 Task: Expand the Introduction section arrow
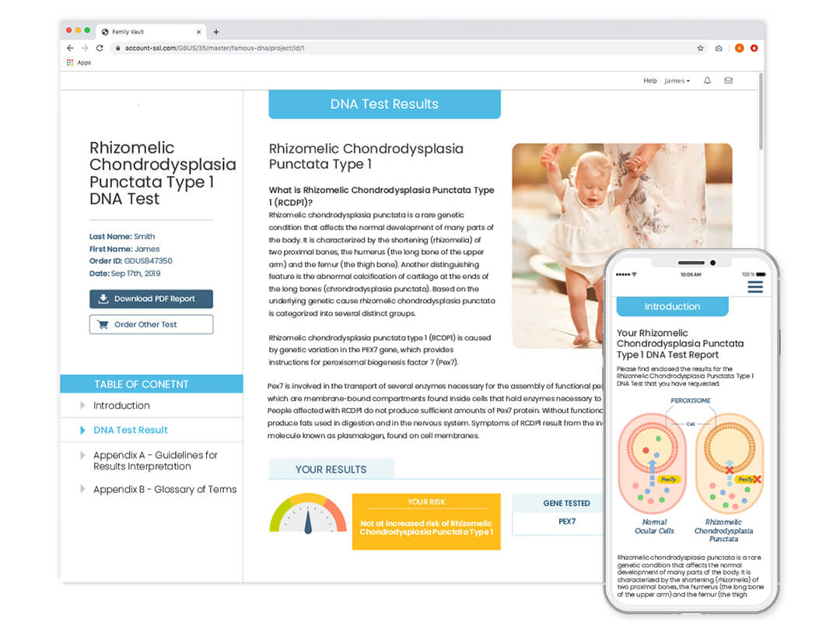pos(82,406)
